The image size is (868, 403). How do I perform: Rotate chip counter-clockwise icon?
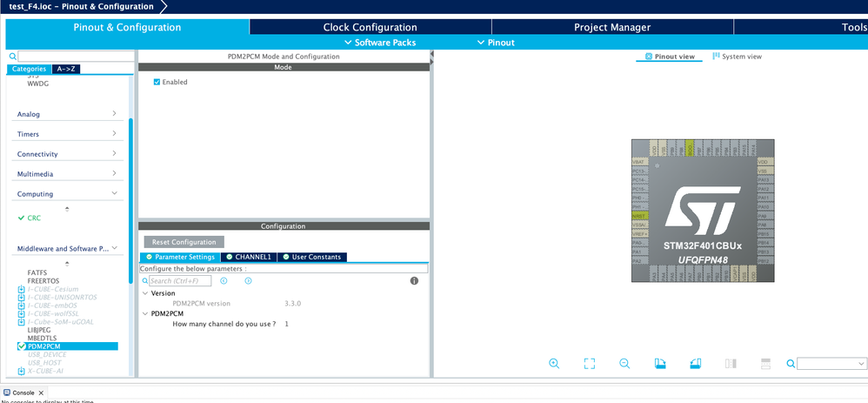click(696, 364)
